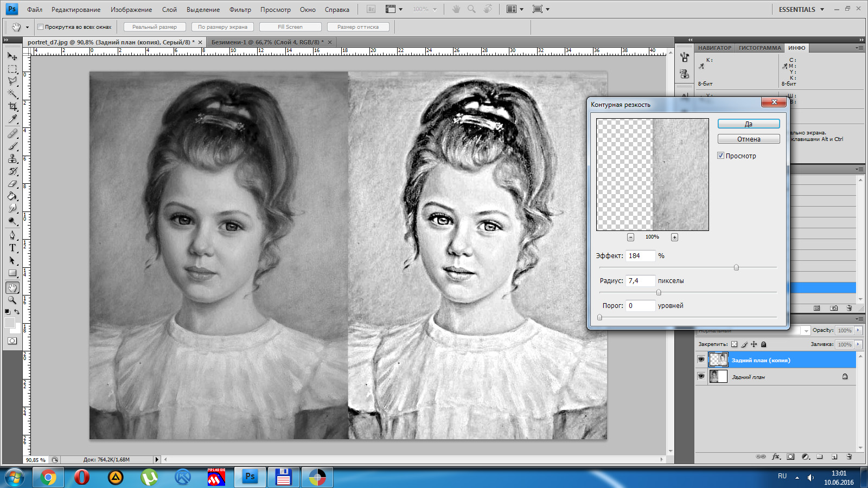868x488 pixels.
Task: Select the Magic Wand tool
Action: click(x=12, y=94)
